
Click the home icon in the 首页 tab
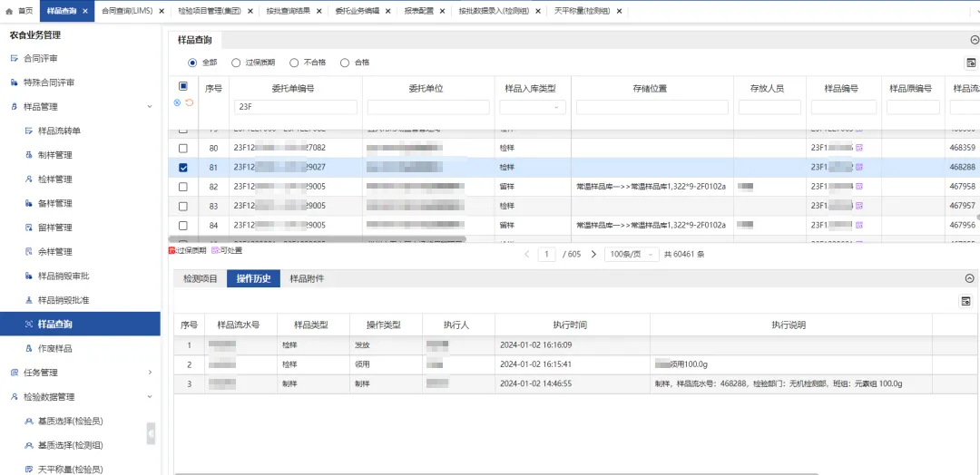(x=10, y=11)
